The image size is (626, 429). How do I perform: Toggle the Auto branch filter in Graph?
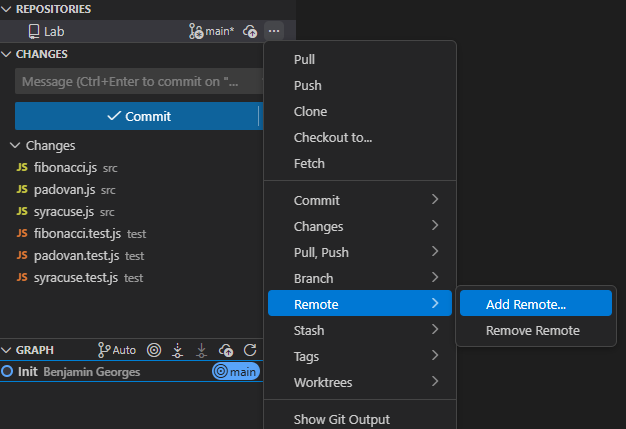tap(117, 350)
